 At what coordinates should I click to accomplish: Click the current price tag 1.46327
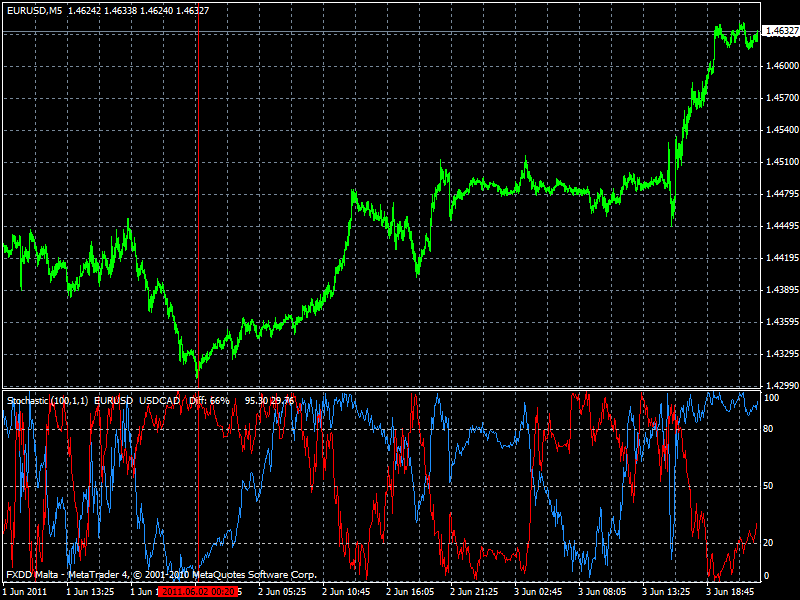[780, 32]
